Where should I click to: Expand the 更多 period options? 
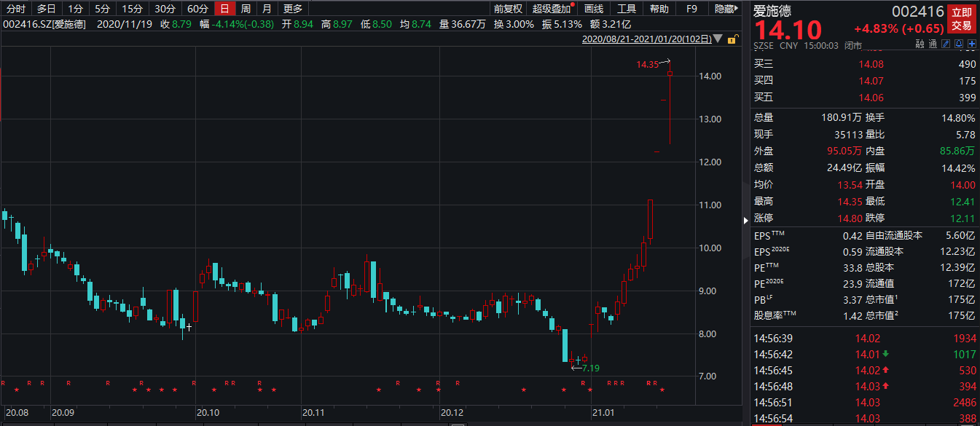pos(293,9)
